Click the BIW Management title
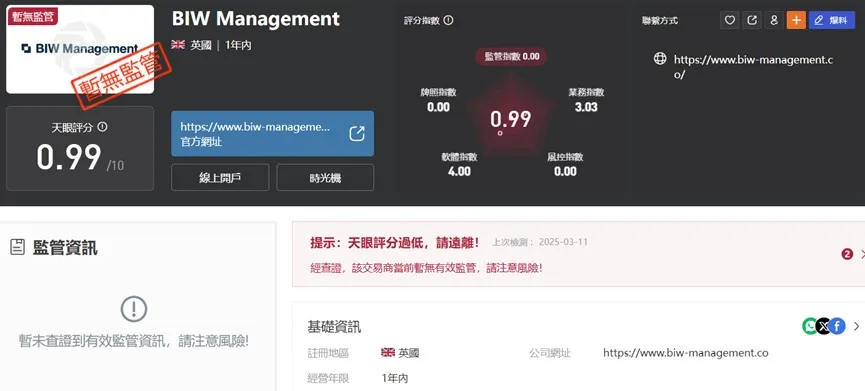The height and width of the screenshot is (391, 865). click(x=255, y=19)
